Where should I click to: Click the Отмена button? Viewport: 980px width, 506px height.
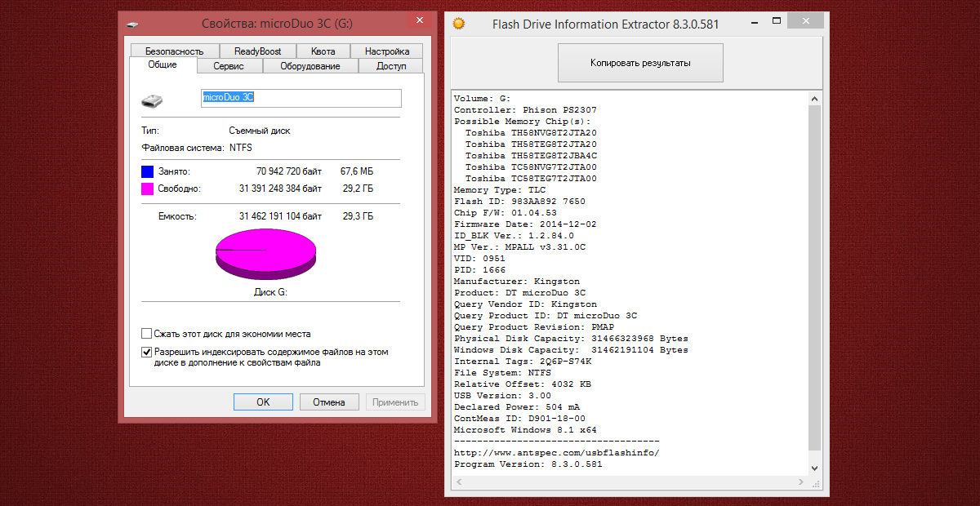(329, 402)
